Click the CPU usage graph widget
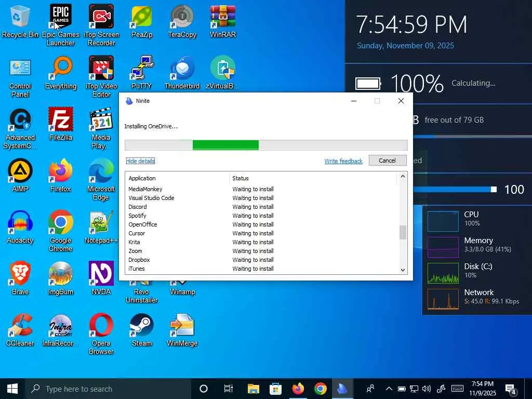 (x=443, y=221)
